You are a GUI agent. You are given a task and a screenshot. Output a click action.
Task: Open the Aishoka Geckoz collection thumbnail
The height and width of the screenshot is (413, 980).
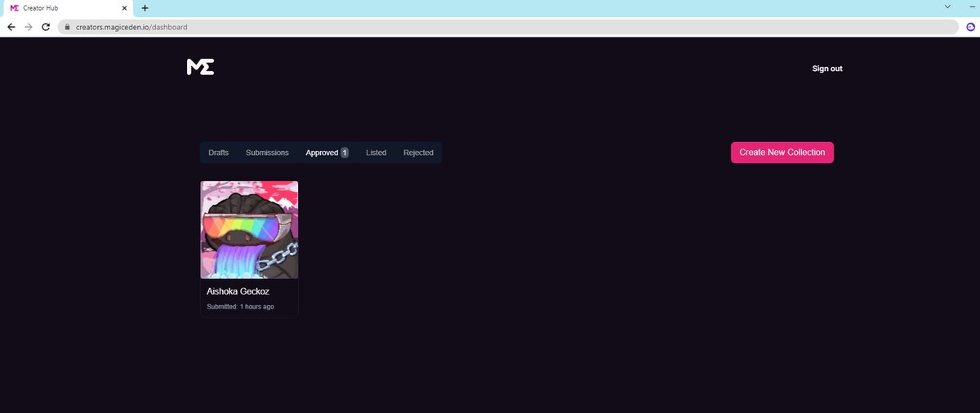coord(249,230)
